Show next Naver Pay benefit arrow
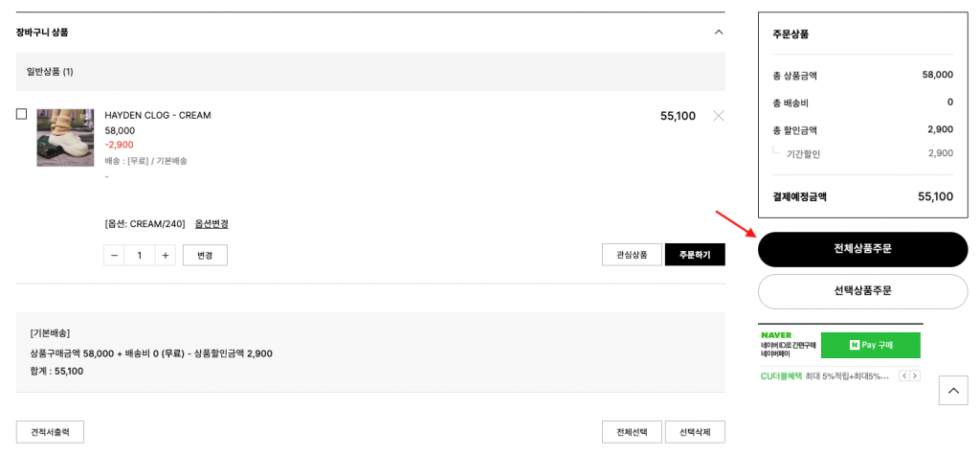The height and width of the screenshot is (455, 980). coord(915,375)
